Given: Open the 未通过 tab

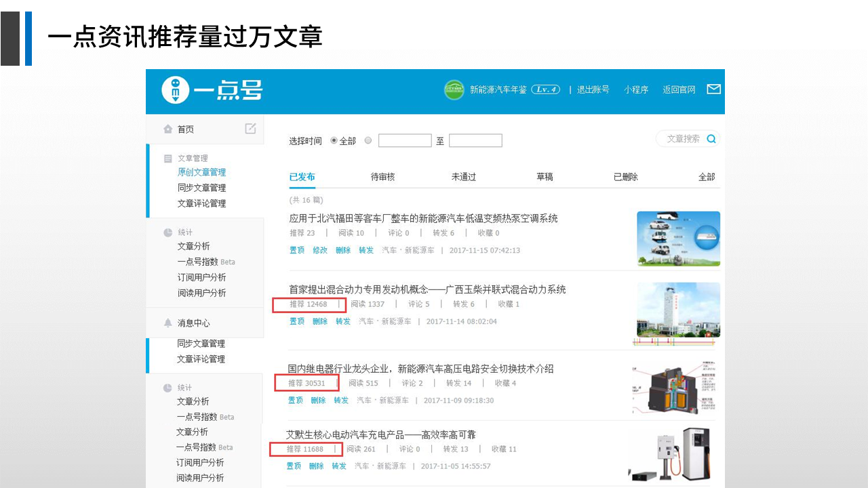Looking at the screenshot, I should (x=464, y=177).
